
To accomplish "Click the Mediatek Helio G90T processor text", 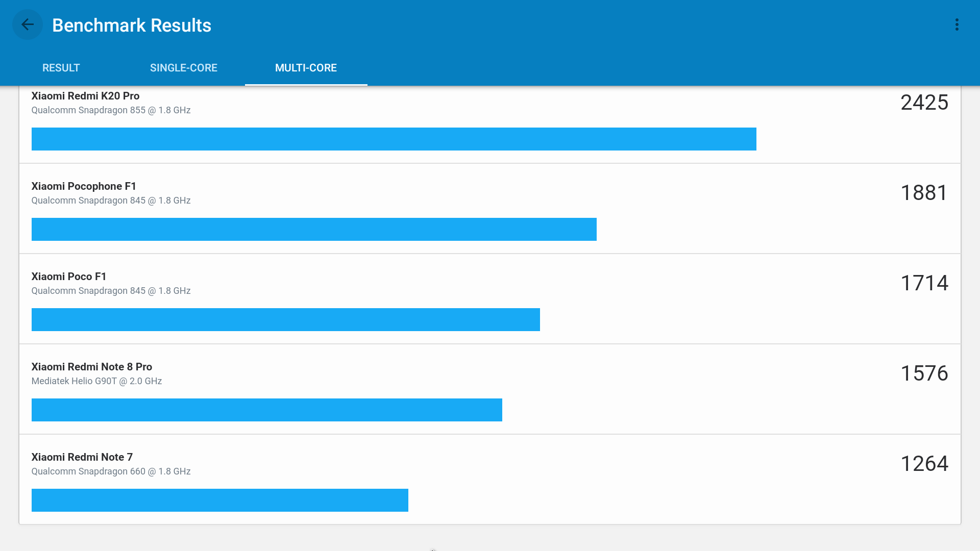I will point(96,381).
